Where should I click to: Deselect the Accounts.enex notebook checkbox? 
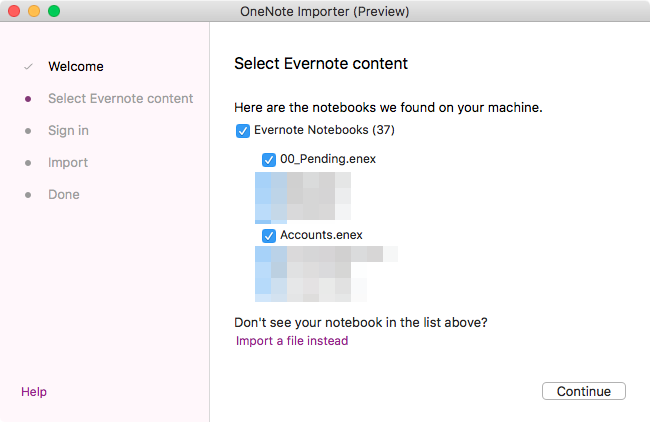click(x=269, y=236)
